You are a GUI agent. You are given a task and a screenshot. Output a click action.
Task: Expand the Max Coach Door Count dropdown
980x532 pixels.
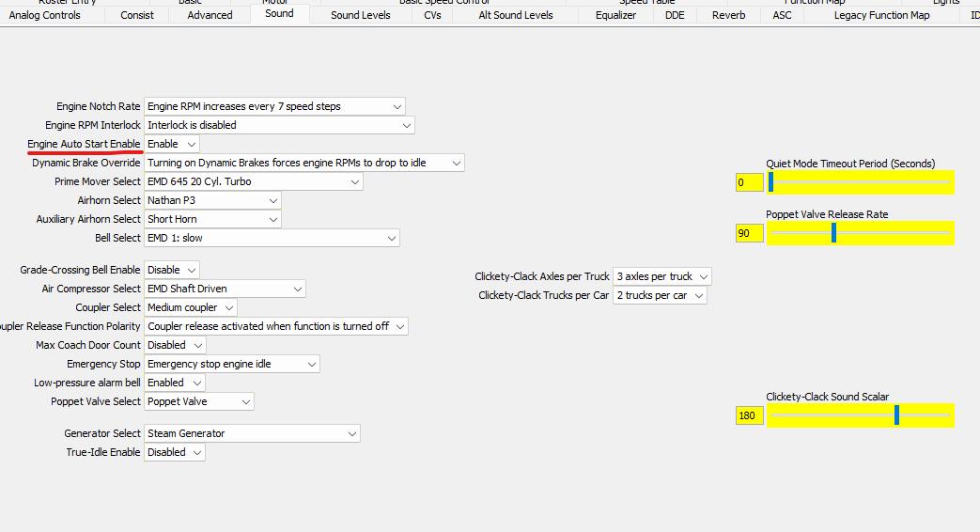(175, 344)
